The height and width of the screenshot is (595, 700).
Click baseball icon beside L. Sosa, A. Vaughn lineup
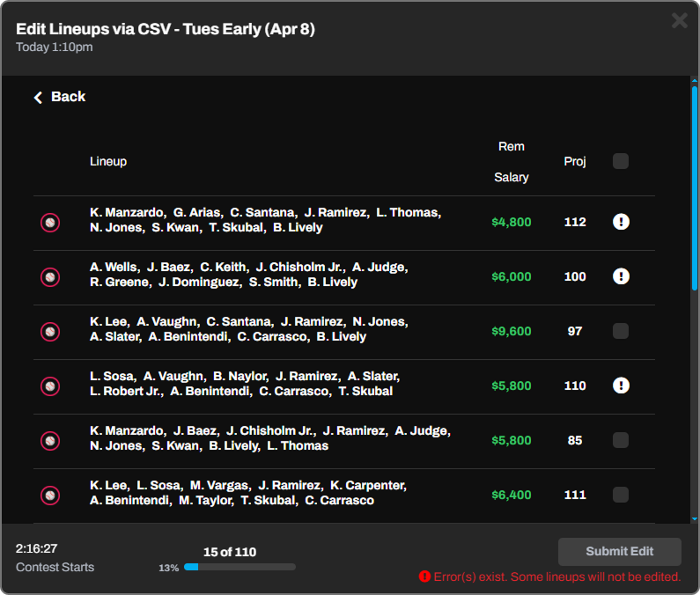coord(50,386)
